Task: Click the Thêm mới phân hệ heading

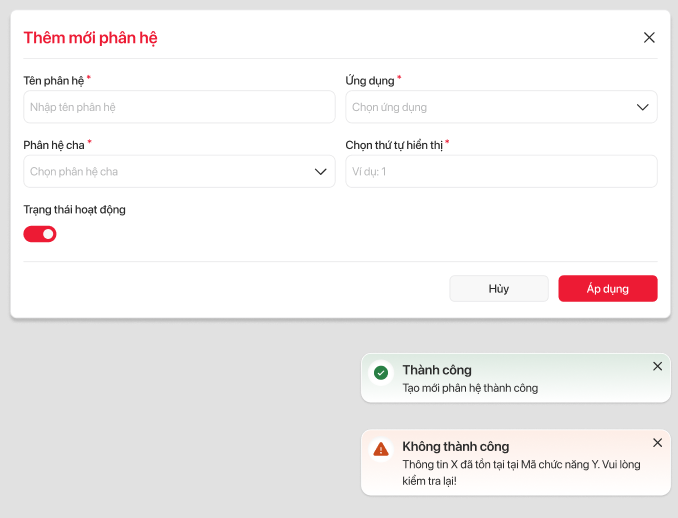Action: point(90,38)
